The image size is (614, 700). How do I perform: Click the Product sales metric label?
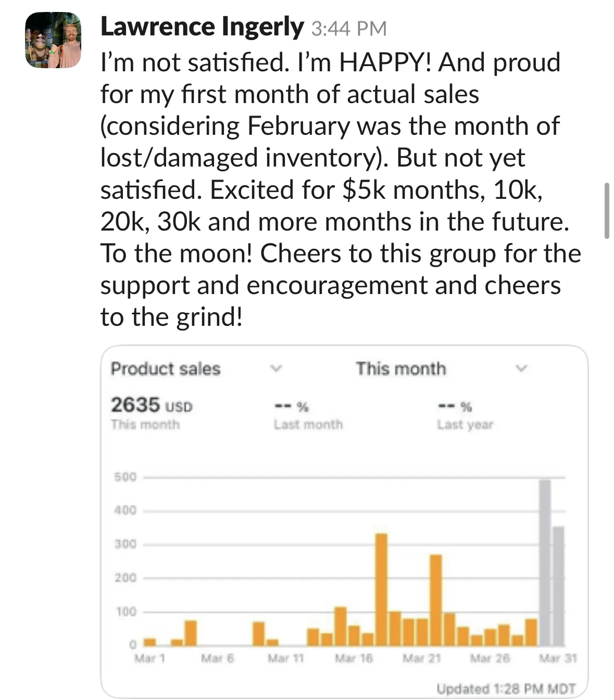point(166,368)
